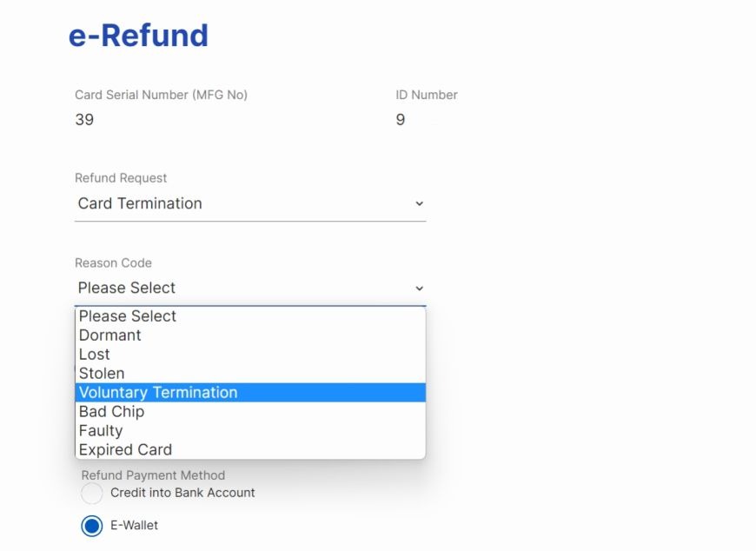Click the e-Refund page heading
The image size is (756, 551).
[x=138, y=36]
